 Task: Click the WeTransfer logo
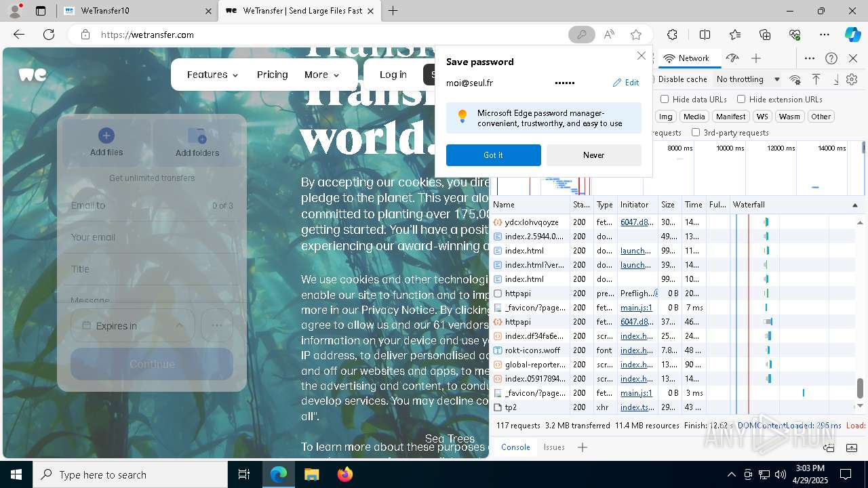(x=33, y=75)
